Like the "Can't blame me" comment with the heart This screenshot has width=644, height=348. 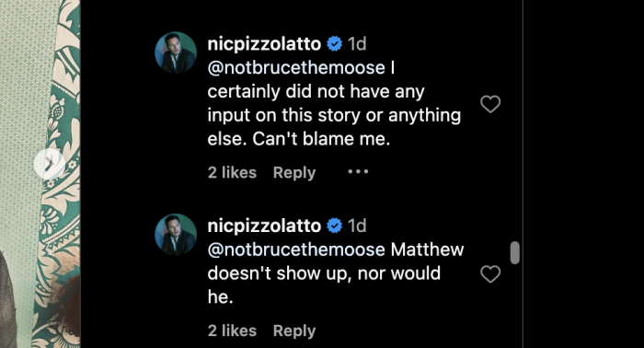(490, 104)
